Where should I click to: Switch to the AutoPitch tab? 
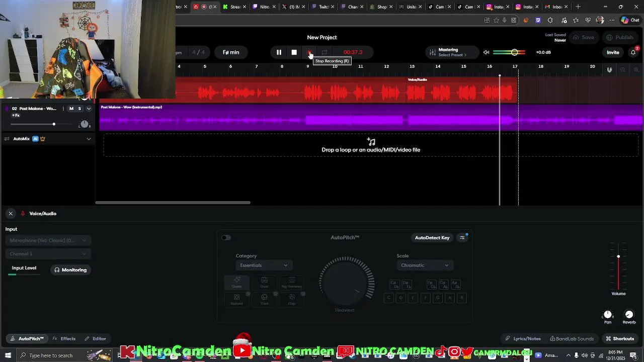point(27,339)
